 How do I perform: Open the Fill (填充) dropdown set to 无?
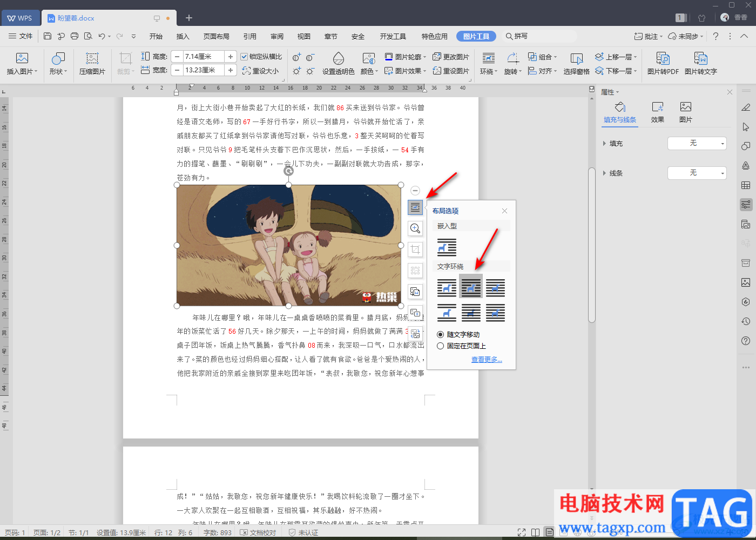pyautogui.click(x=697, y=143)
